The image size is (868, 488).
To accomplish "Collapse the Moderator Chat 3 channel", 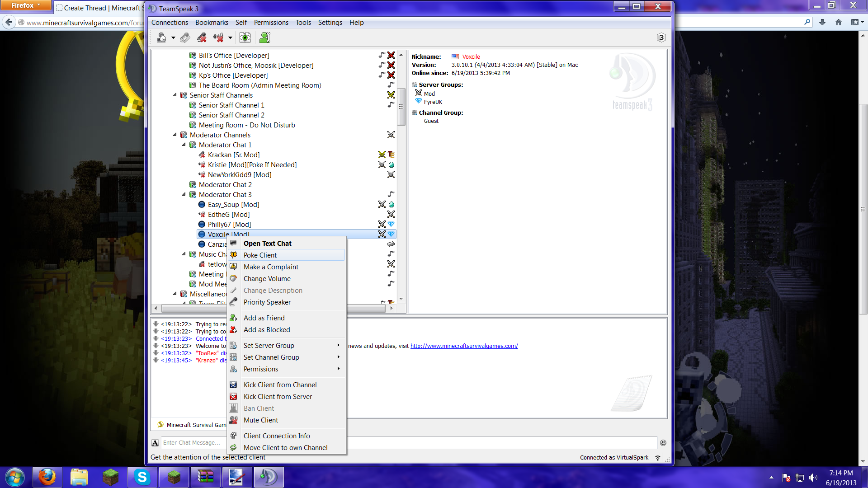I will [184, 194].
